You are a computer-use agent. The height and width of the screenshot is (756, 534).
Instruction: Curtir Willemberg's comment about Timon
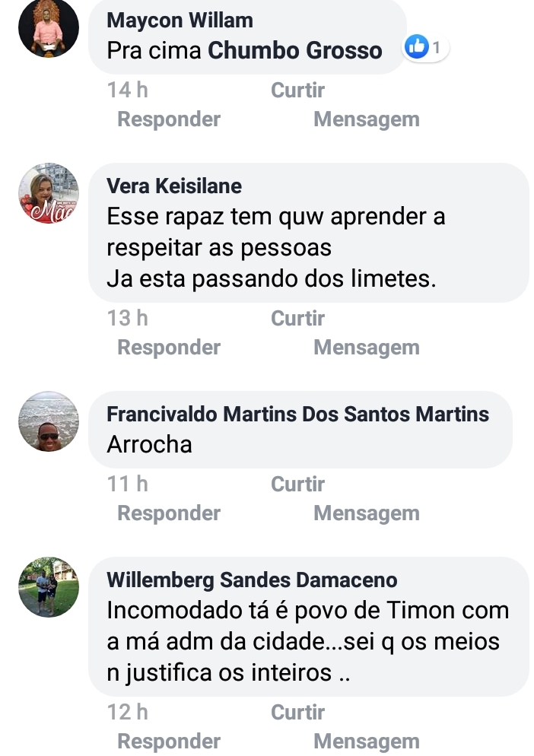[x=297, y=713]
